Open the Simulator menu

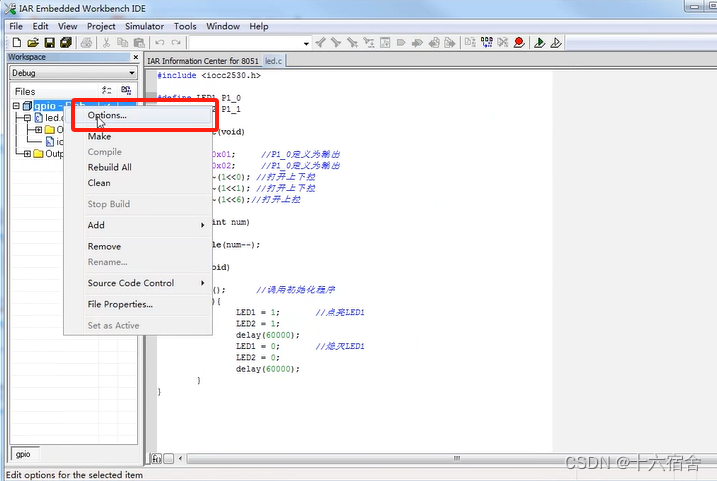click(x=144, y=26)
